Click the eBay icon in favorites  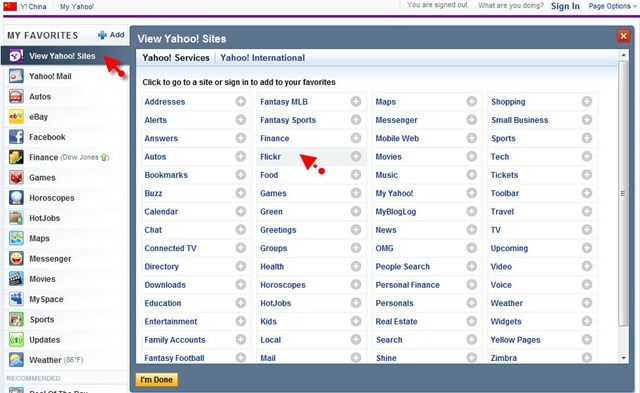[x=16, y=117]
